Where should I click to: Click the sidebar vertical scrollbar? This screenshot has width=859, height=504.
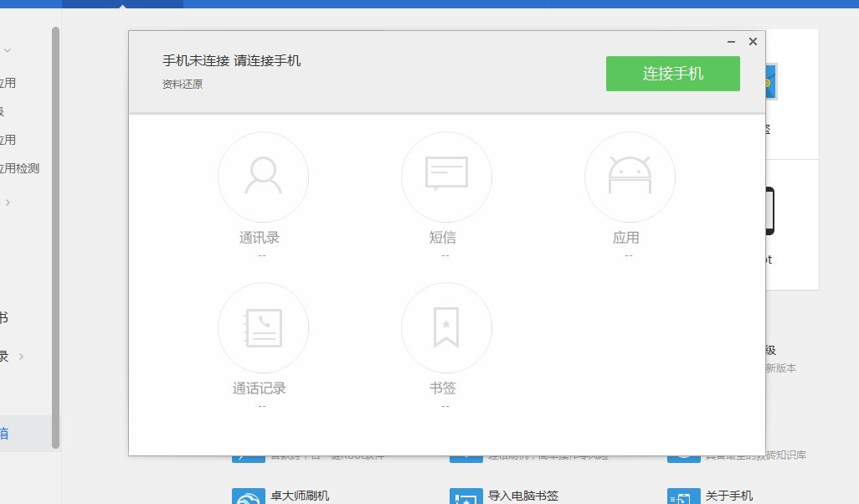pyautogui.click(x=55, y=234)
